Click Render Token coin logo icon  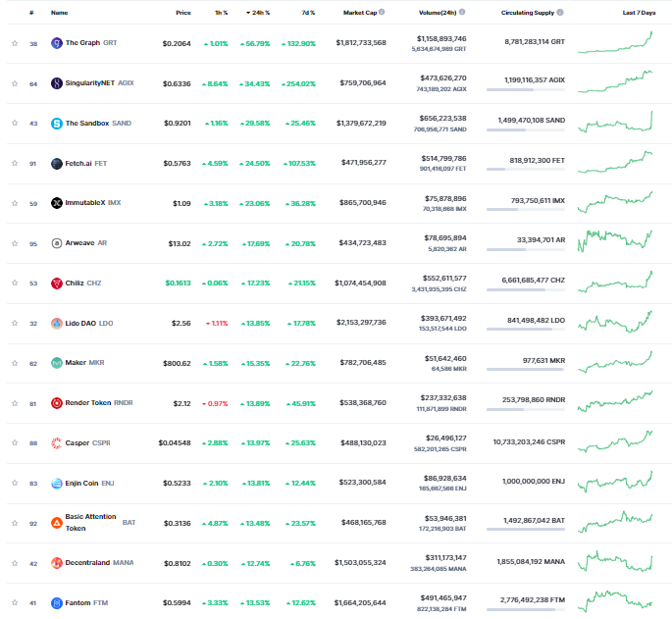pos(57,403)
